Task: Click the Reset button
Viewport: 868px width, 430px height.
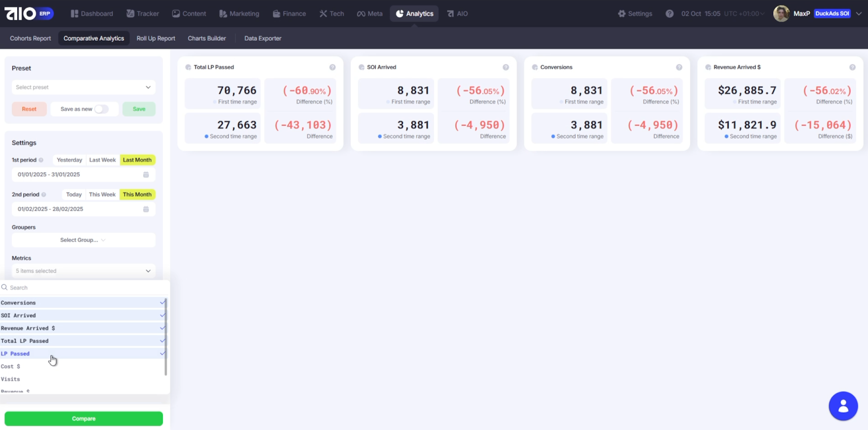Action: point(29,109)
